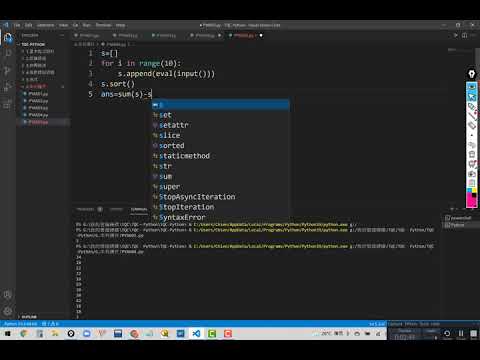Open the red C app on the taskbar
Screen dimensions: 480x360
coord(228,333)
